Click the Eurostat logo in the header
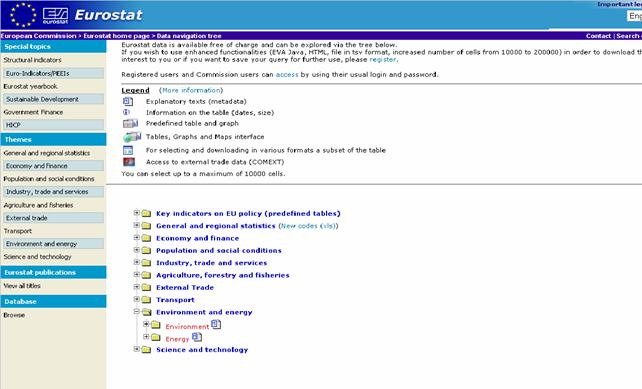The width and height of the screenshot is (642, 389). point(55,16)
